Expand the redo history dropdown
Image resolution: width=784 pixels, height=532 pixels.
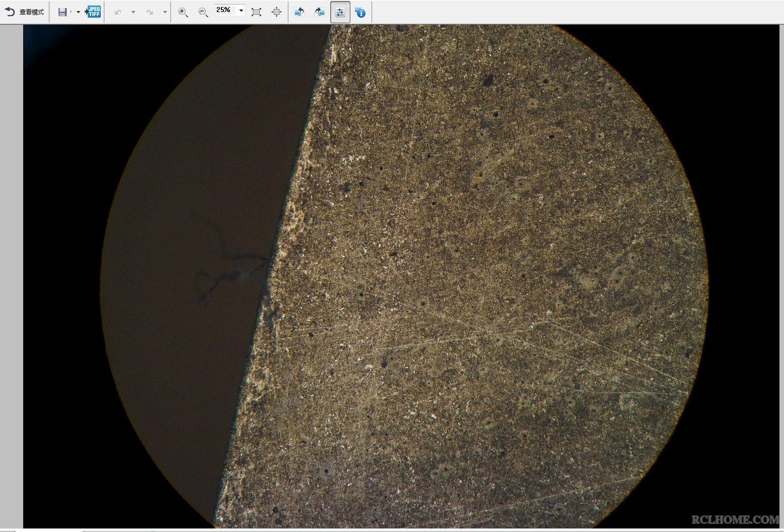[x=165, y=12]
